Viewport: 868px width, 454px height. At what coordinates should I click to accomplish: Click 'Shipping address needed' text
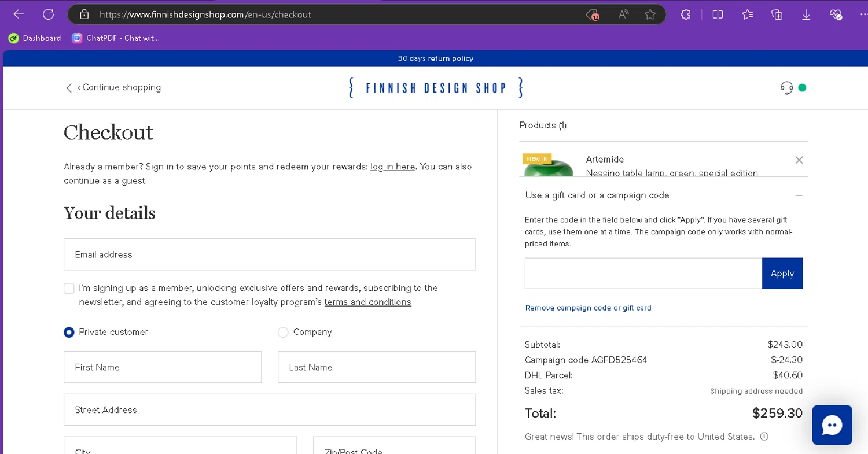[756, 391]
